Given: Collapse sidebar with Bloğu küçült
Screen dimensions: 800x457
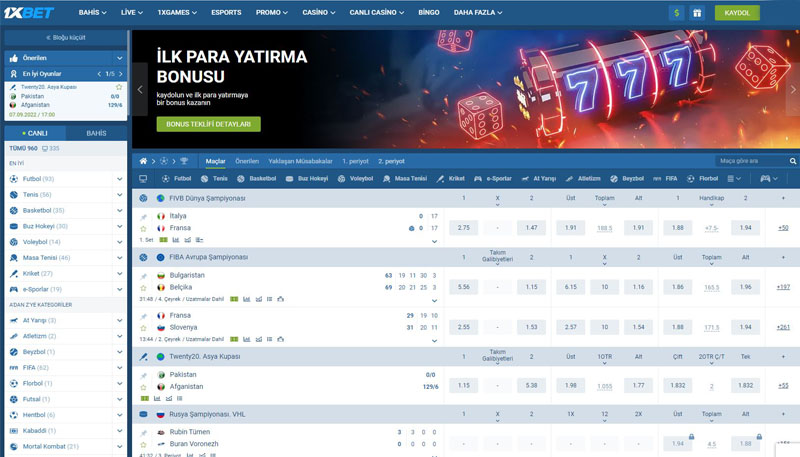Looking at the screenshot, I should tap(65, 38).
